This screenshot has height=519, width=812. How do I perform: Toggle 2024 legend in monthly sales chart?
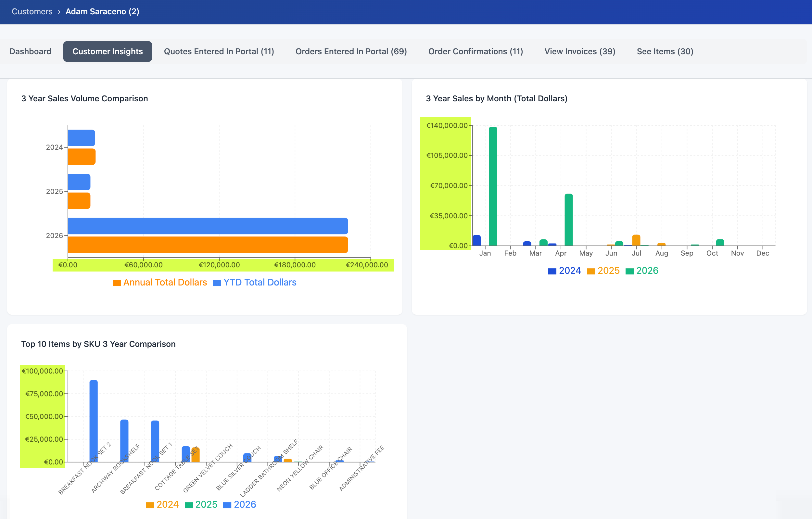[x=565, y=271]
